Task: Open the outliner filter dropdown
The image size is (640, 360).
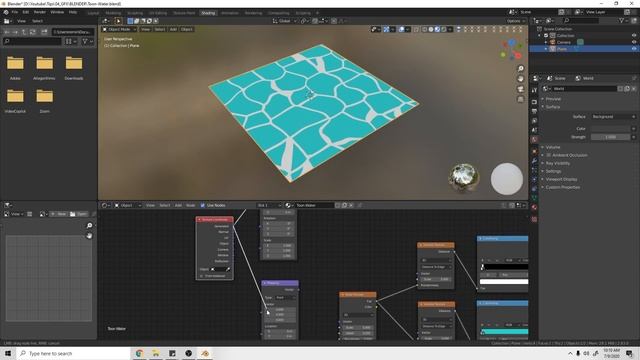Action: (x=624, y=20)
